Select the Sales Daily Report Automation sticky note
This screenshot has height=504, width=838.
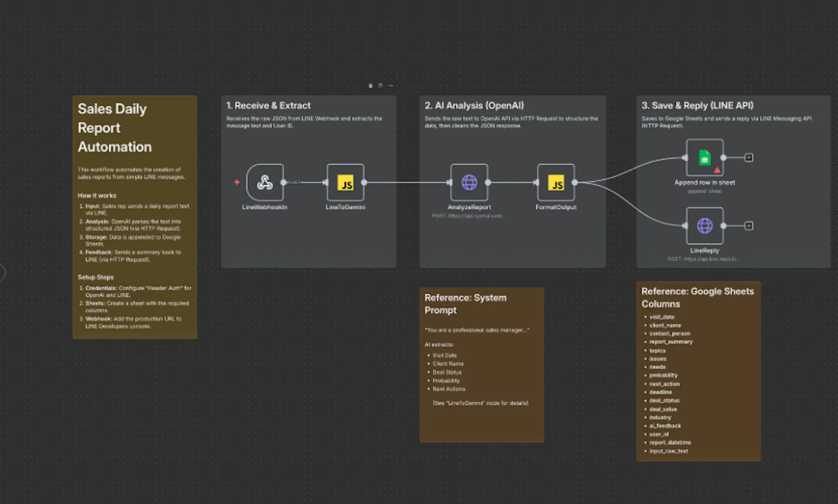(134, 245)
